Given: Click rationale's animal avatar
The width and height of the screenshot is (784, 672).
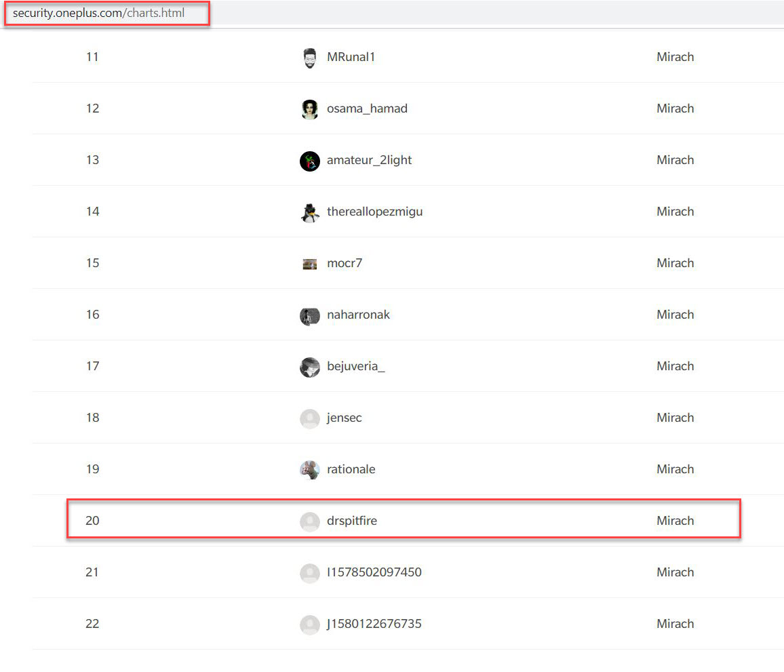Looking at the screenshot, I should 309,470.
